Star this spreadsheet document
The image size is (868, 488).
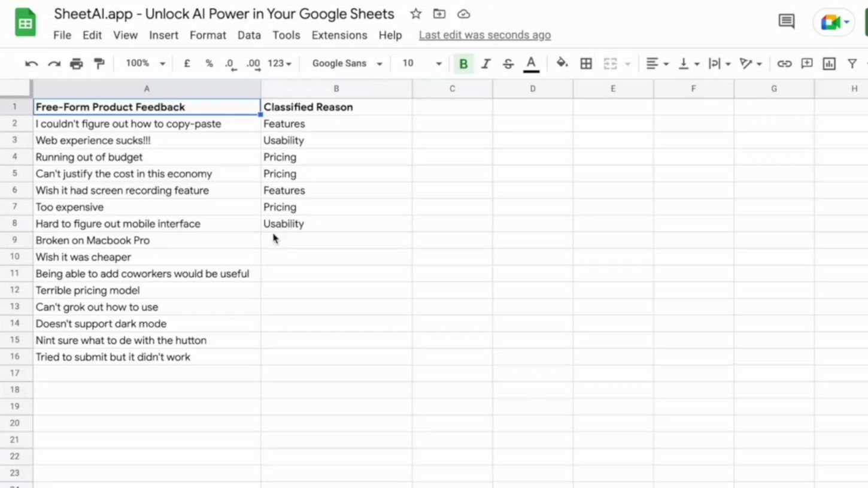pos(416,14)
